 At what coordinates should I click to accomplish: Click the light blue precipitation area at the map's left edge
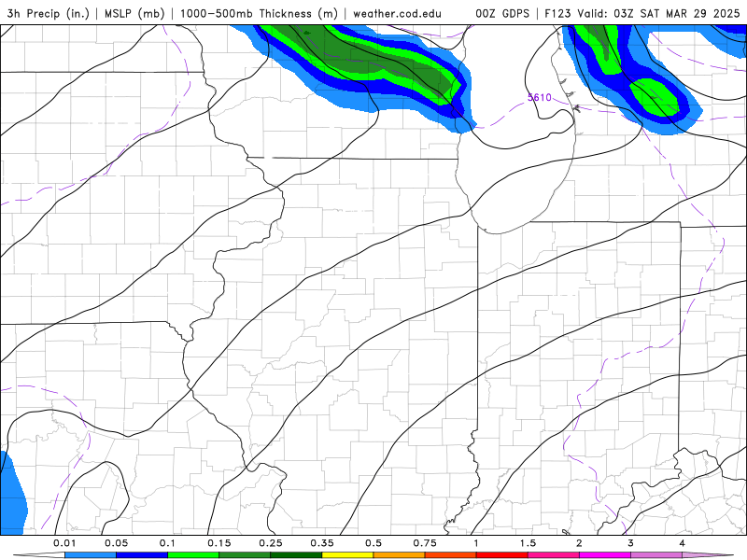[x=12, y=497]
